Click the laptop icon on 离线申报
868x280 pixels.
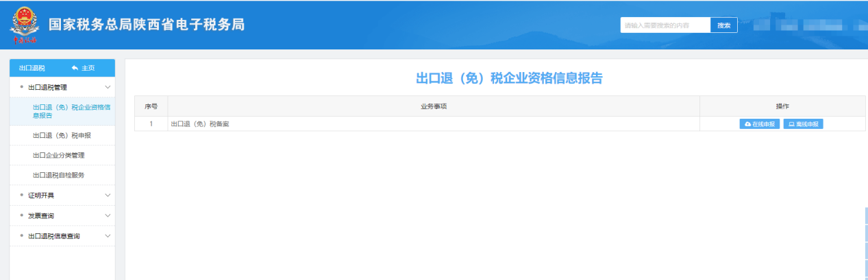(791, 124)
